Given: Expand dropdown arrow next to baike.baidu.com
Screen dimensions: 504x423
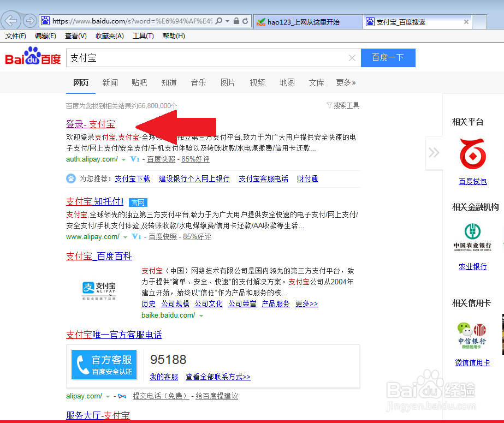Looking at the screenshot, I should (x=201, y=315).
